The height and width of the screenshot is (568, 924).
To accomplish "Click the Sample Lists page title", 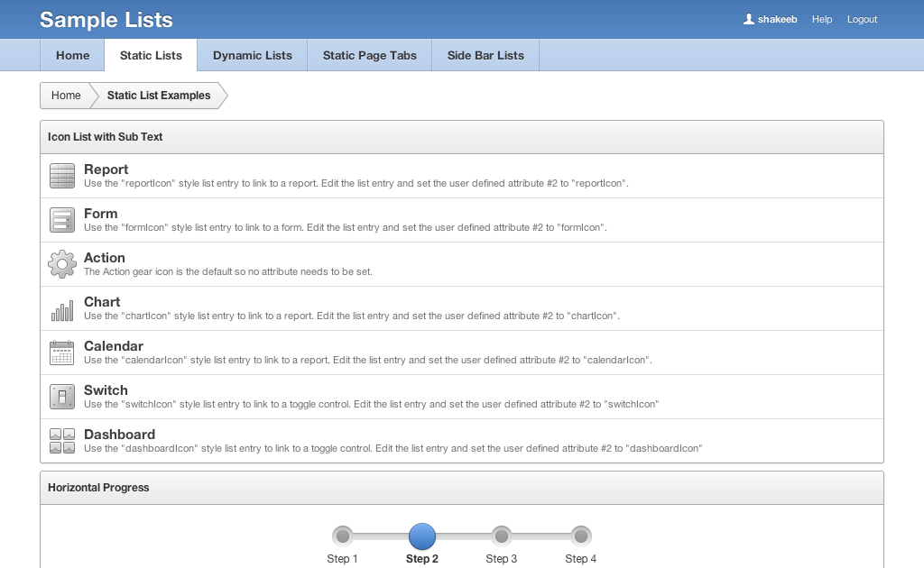I will coord(106,20).
